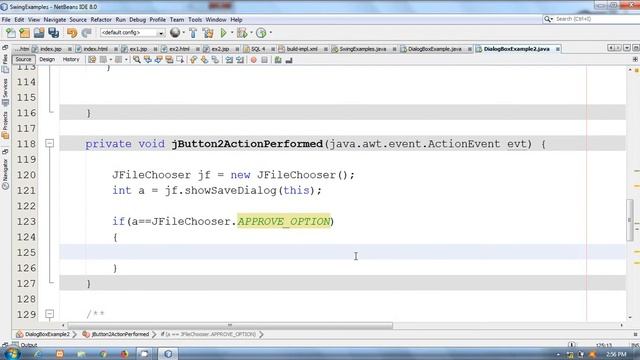Click the Debug Project icon
This screenshot has height=360, width=640.
coord(242,33)
